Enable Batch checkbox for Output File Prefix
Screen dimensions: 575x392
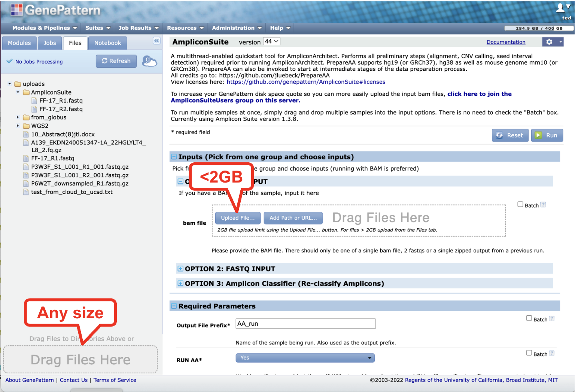click(x=529, y=318)
